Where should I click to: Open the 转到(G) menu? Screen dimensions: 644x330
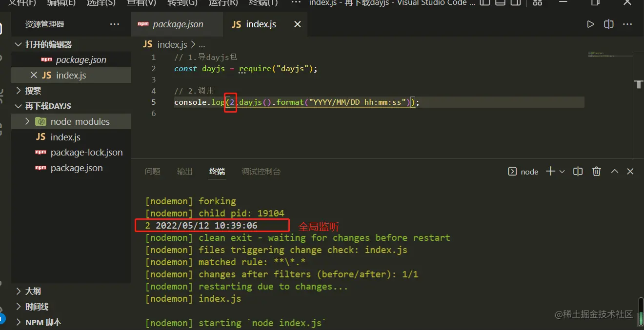coord(182,2)
